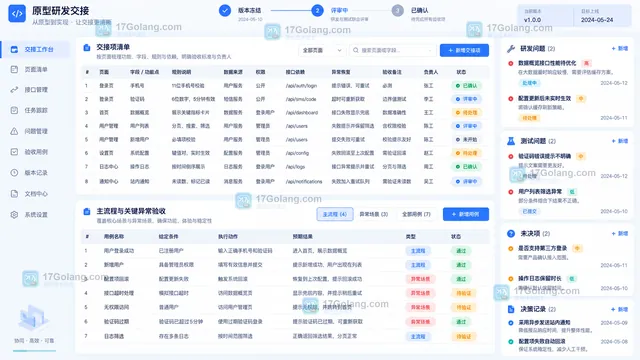Click the 版本冻结 completed checkmark step circle
640x360 pixels.
click(224, 11)
